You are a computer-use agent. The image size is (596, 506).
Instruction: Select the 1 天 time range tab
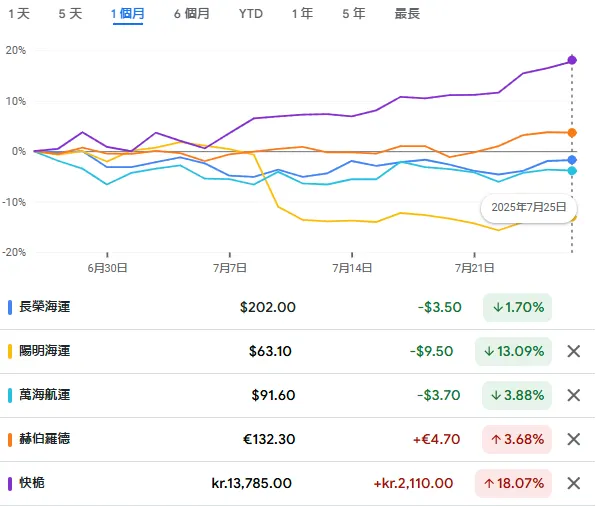(x=19, y=14)
